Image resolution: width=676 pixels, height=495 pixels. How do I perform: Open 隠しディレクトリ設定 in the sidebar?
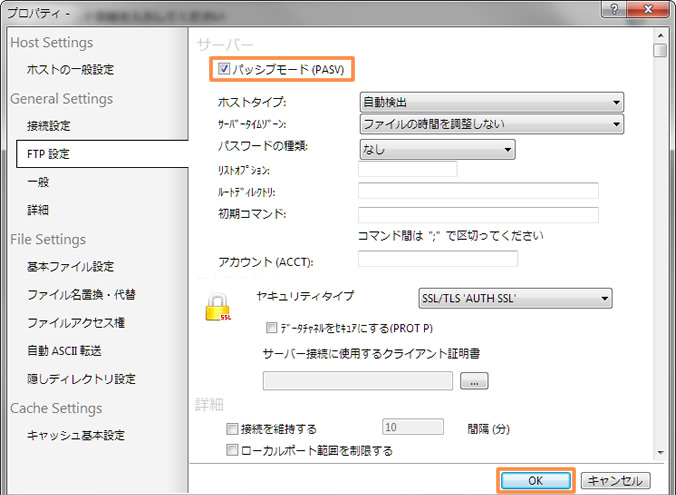[81, 379]
